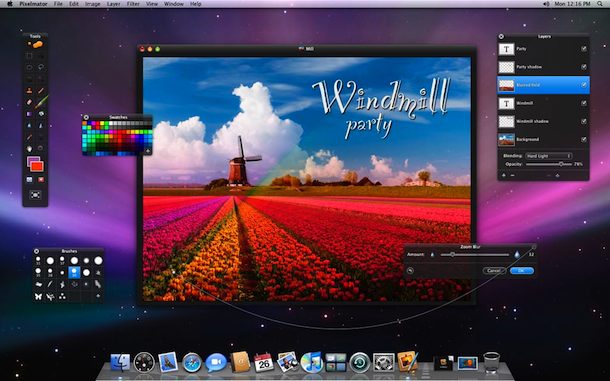
Task: Pick the orange swatch at Swatches top-left
Action: point(84,123)
